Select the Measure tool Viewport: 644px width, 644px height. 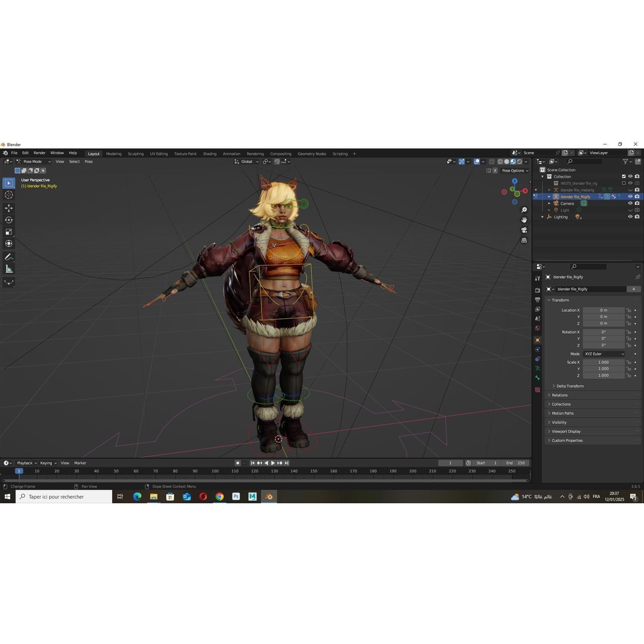coord(8,270)
